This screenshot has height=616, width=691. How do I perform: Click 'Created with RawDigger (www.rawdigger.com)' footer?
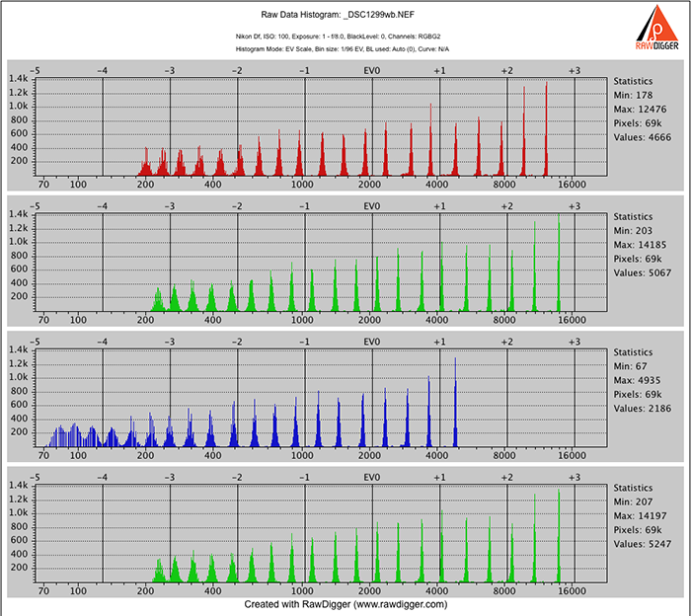[x=345, y=604]
